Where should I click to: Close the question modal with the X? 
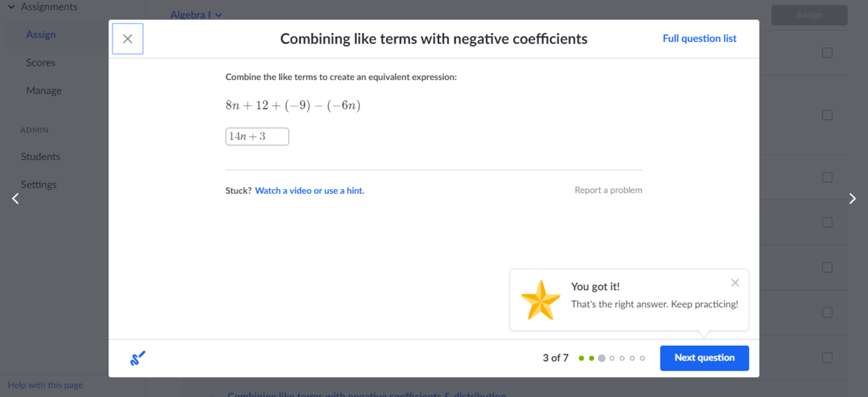point(128,39)
